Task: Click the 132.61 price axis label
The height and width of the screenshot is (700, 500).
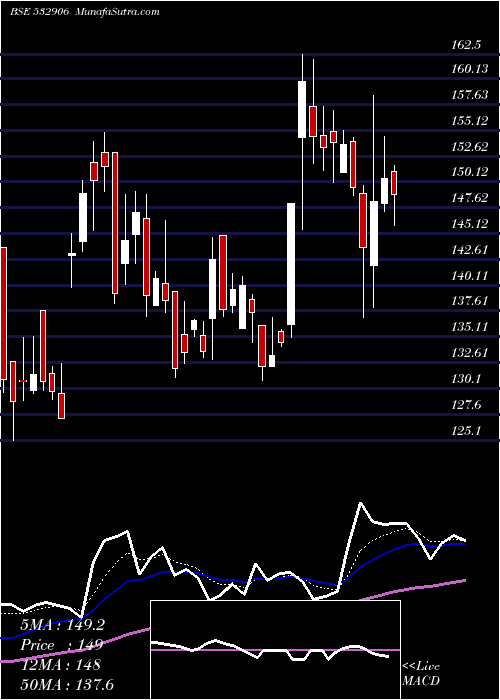Action: click(x=470, y=353)
